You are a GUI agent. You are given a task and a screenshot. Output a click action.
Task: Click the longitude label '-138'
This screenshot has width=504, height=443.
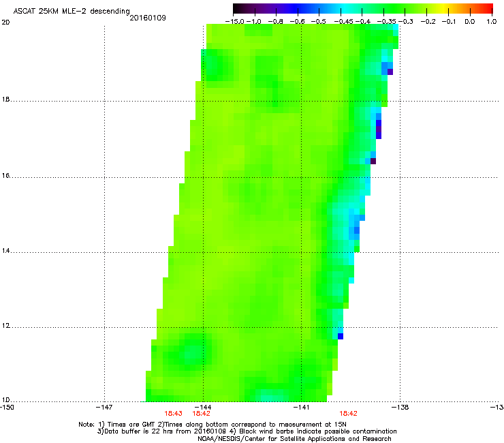400,408
